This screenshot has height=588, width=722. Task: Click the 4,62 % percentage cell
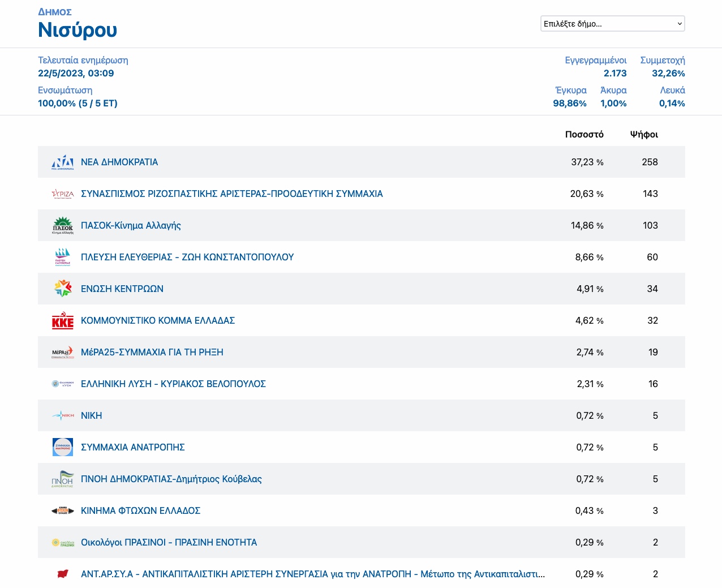click(590, 320)
